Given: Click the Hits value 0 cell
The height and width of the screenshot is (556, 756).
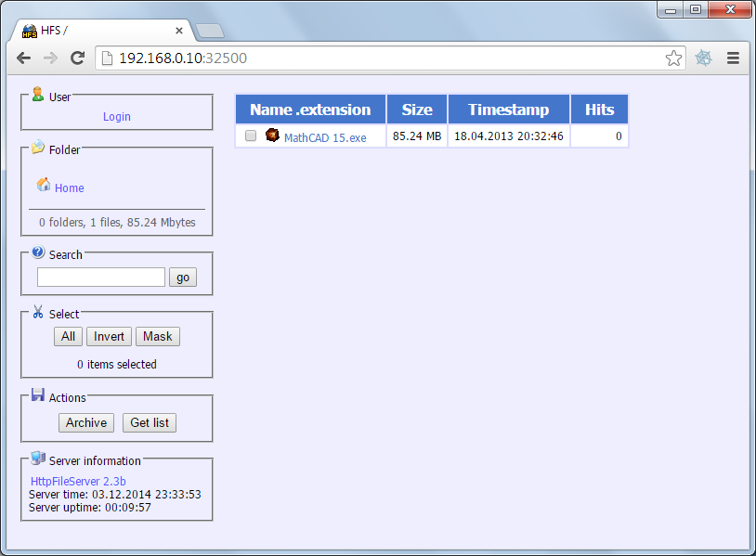Looking at the screenshot, I should (599, 136).
